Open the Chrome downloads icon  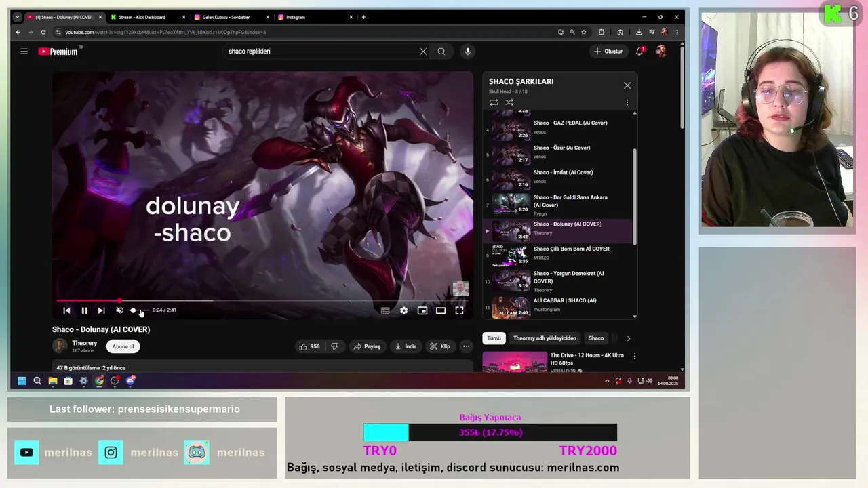click(x=639, y=32)
